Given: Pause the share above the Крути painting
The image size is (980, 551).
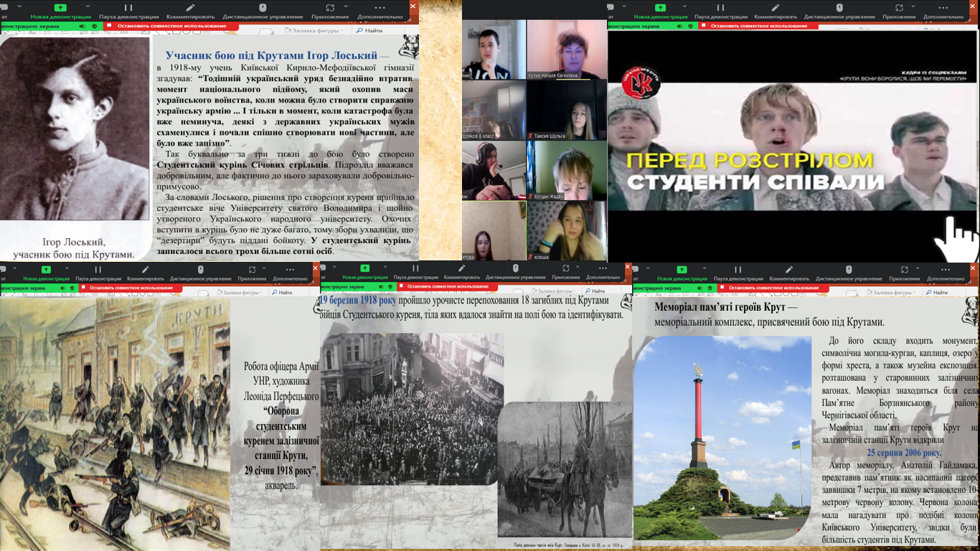Looking at the screenshot, I should (98, 269).
